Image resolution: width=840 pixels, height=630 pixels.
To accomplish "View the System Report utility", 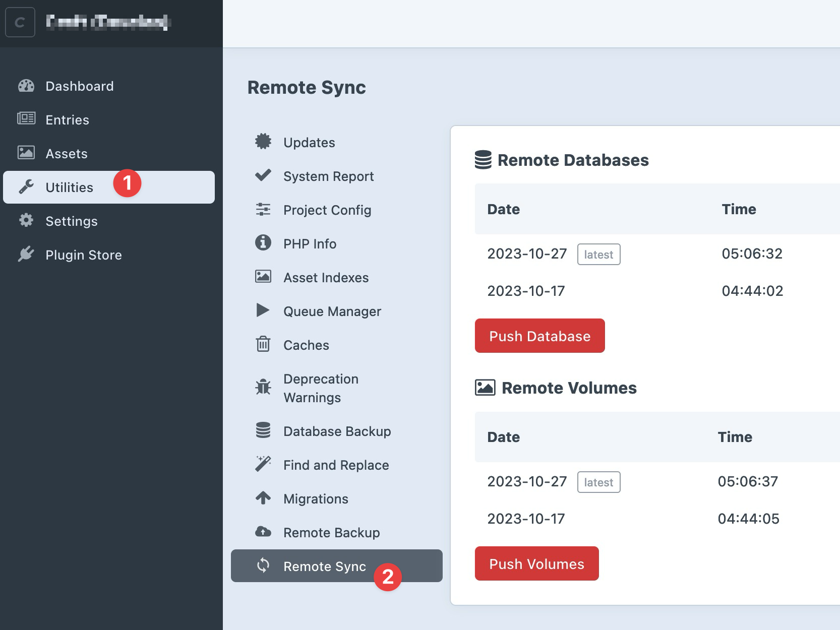I will (328, 176).
